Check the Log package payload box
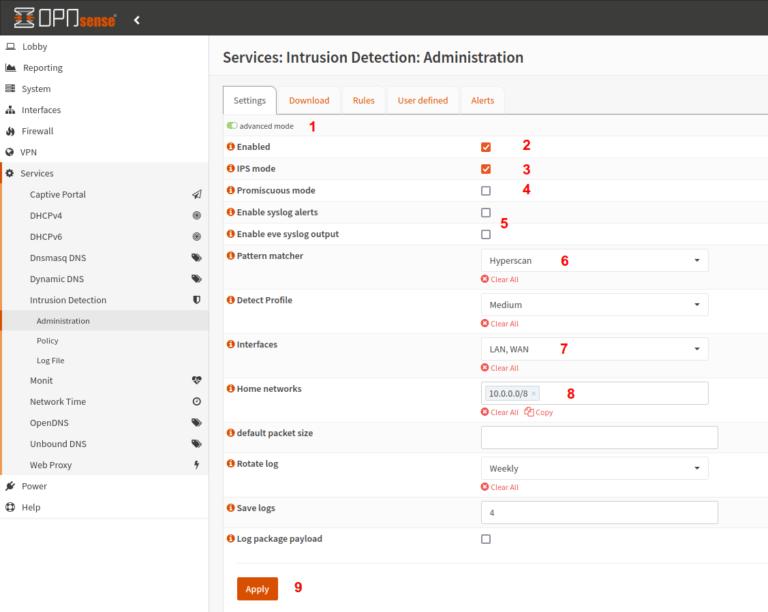 click(x=486, y=539)
